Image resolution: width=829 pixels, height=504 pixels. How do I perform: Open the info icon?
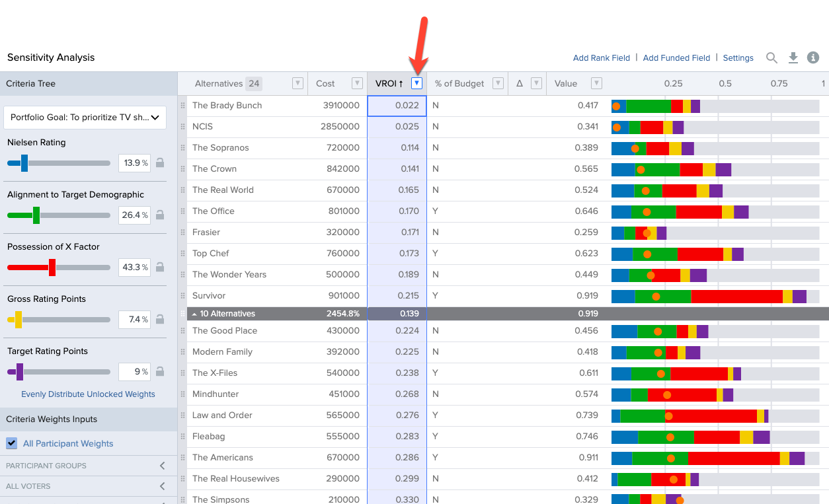pos(813,57)
